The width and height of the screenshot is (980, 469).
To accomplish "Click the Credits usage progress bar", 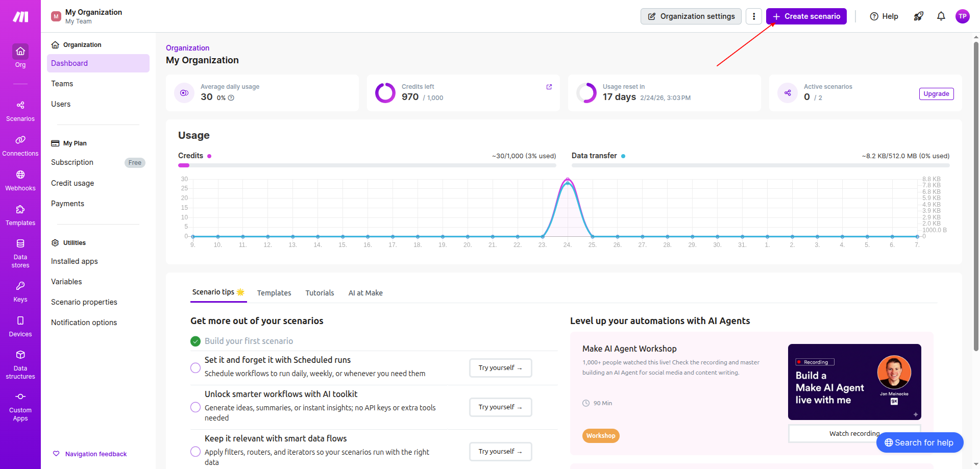I will click(366, 165).
